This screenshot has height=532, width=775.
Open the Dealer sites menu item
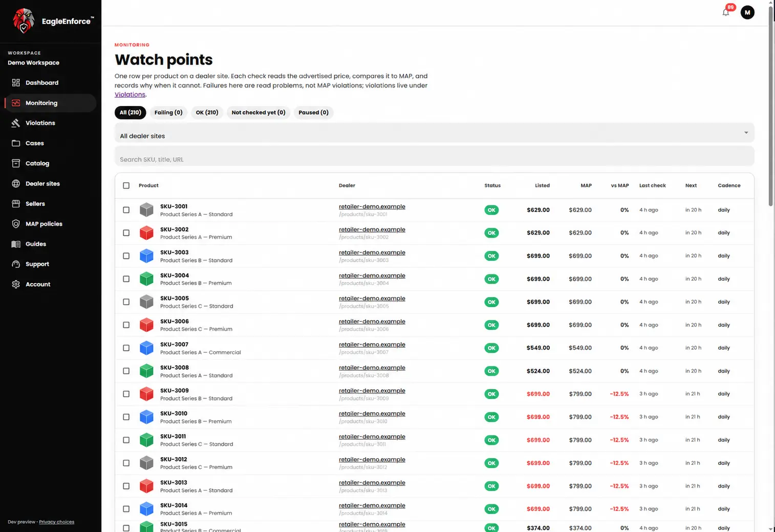(50, 183)
